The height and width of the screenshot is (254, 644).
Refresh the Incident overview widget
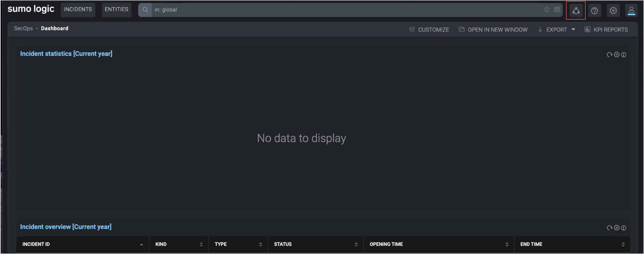click(x=609, y=228)
